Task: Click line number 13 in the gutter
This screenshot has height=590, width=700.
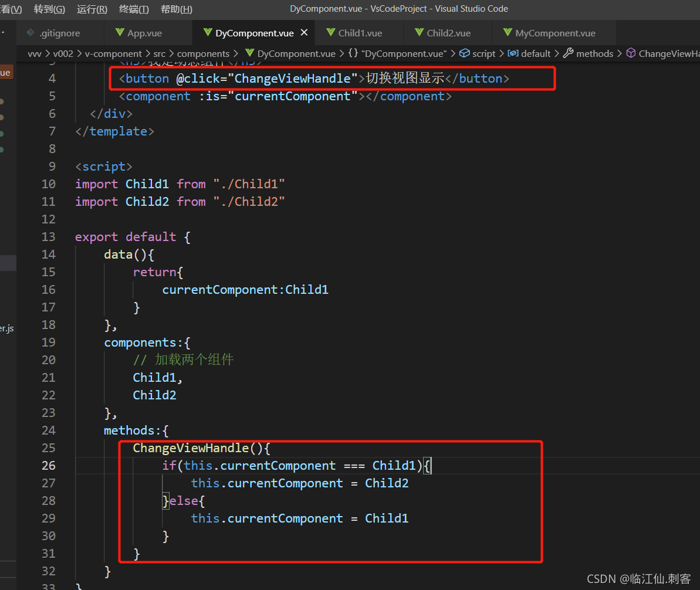Action: point(48,237)
